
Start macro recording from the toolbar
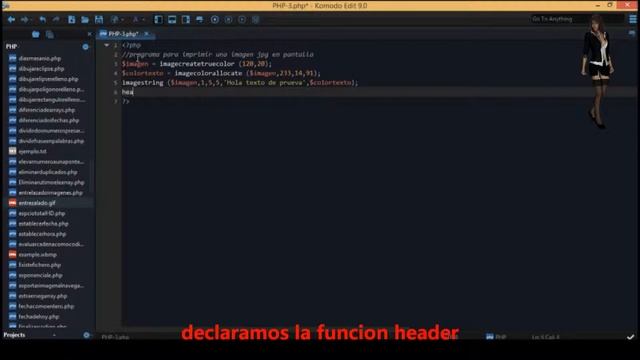pyautogui.click(x=215, y=20)
